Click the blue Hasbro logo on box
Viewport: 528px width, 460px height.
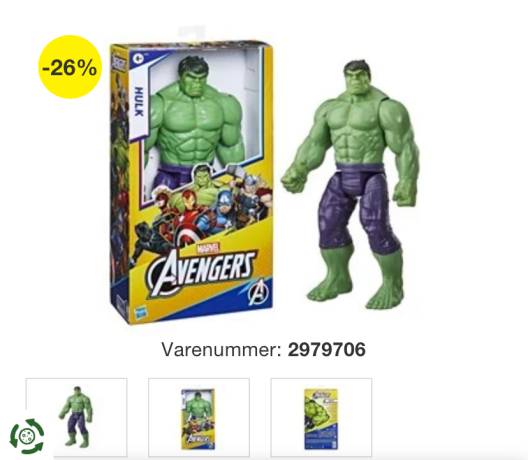tap(138, 312)
